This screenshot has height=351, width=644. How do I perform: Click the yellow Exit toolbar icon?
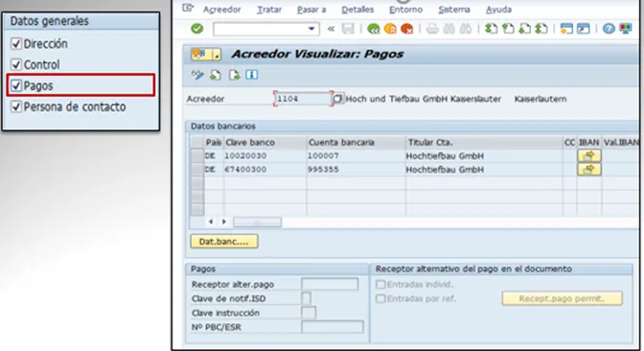(x=390, y=29)
